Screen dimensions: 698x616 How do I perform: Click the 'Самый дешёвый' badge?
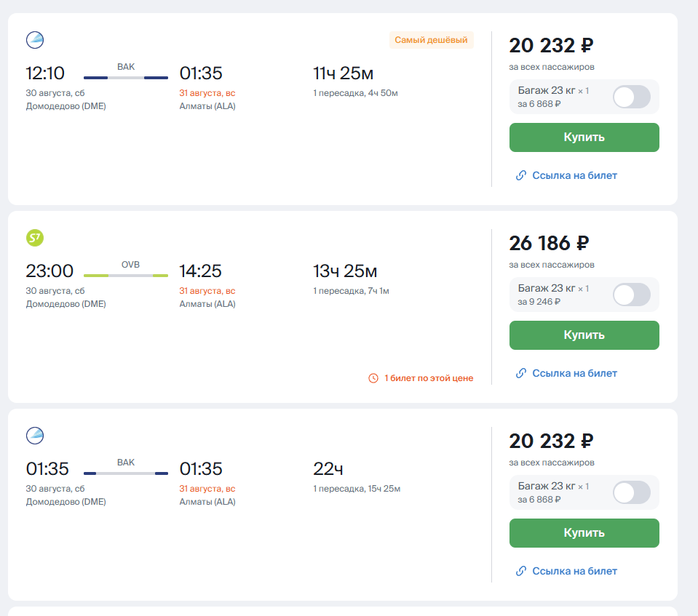431,41
